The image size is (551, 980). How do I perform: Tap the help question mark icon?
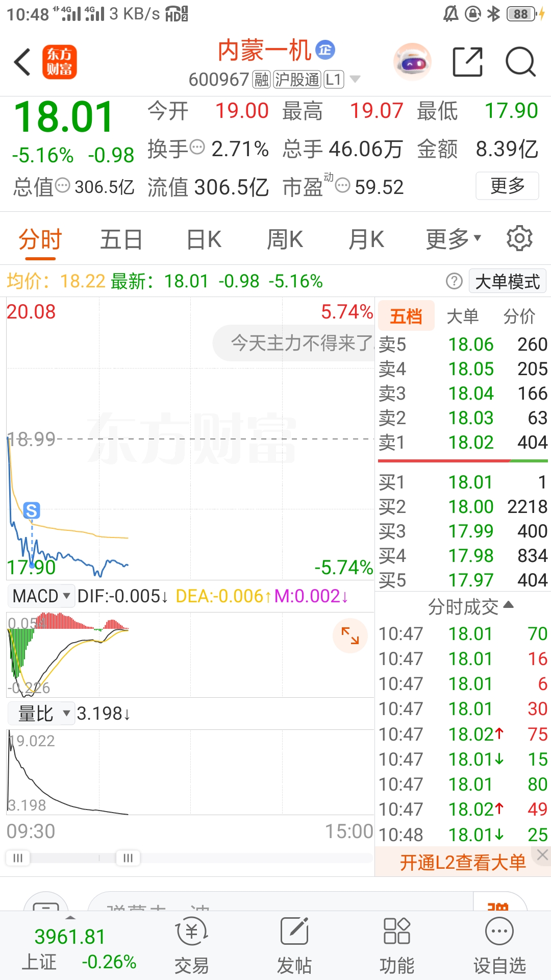coord(454,281)
